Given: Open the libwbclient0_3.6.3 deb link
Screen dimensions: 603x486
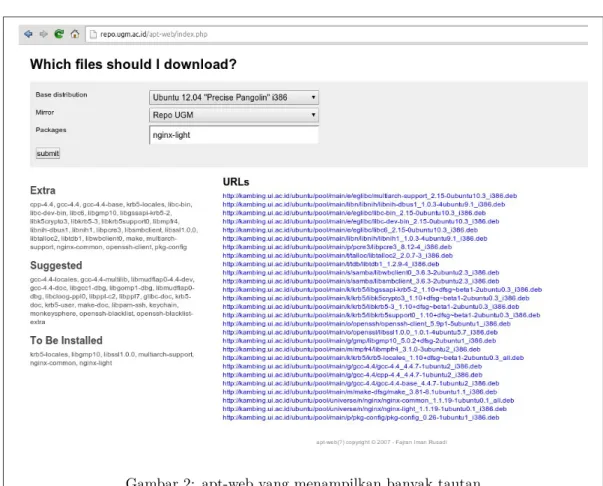Looking at the screenshot, I should point(361,272).
